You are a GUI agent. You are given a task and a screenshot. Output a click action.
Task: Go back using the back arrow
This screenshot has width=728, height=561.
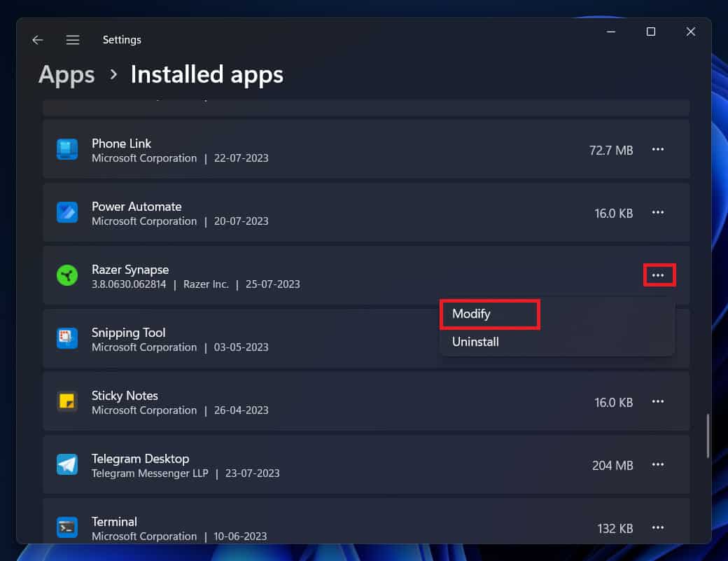[38, 40]
